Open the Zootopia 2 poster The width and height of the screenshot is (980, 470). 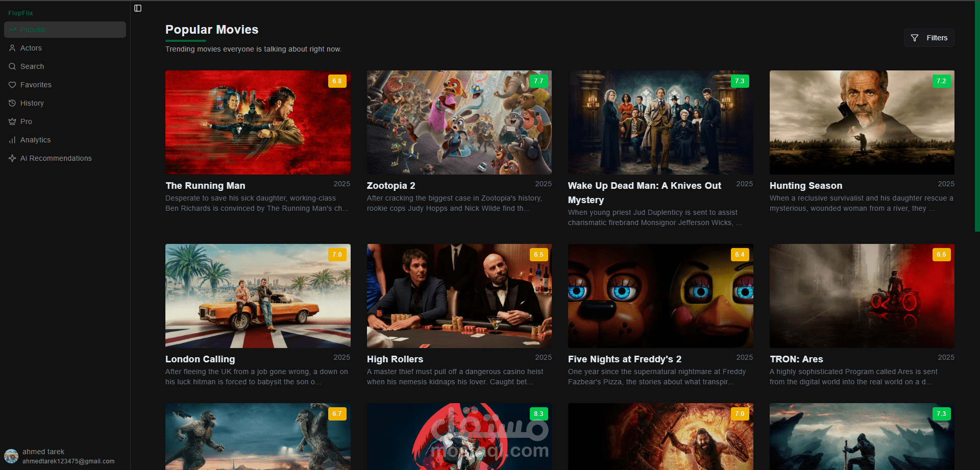tap(459, 122)
